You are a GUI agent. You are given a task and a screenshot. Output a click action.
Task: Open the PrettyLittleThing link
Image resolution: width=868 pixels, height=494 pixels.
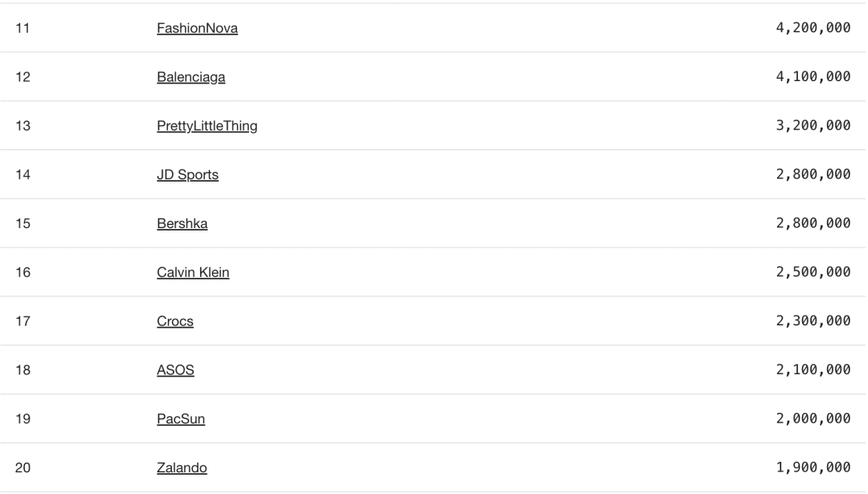(x=207, y=126)
